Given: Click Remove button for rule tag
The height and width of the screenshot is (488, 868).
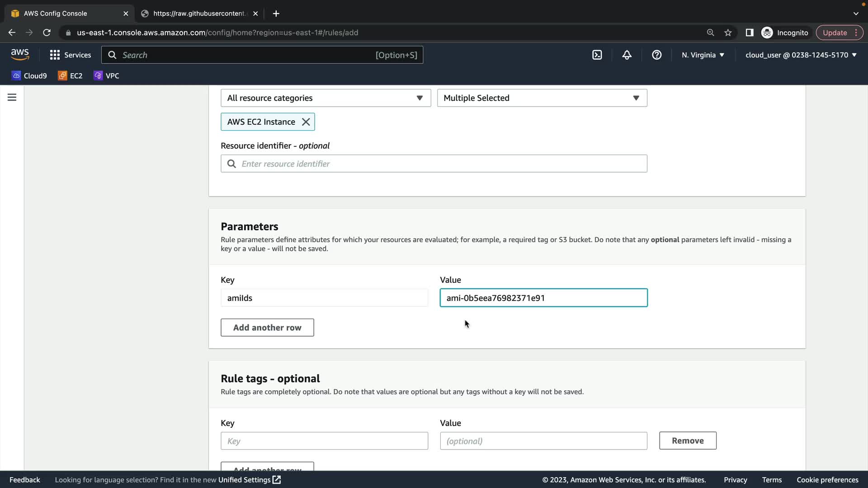Looking at the screenshot, I should 687,441.
